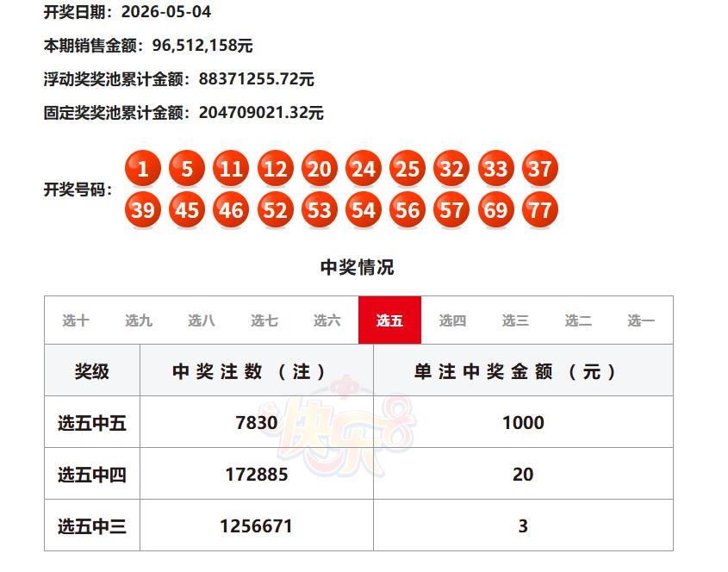Click the red ball numbered 1

(143, 168)
